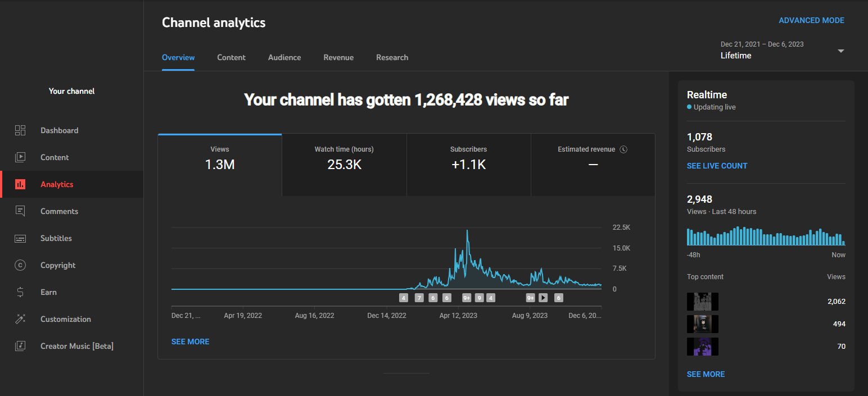This screenshot has height=396, width=868.
Task: Select the Subscribers +1.1K metric card
Action: 469,165
